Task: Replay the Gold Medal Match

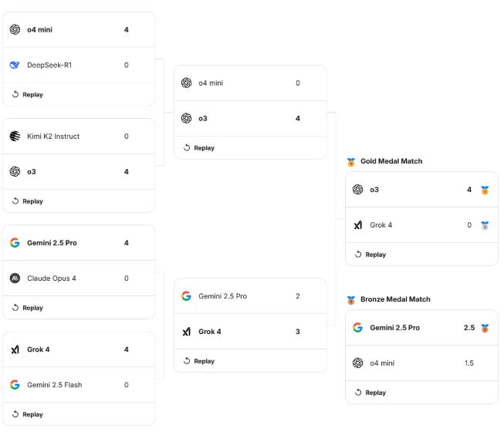Action: [370, 255]
